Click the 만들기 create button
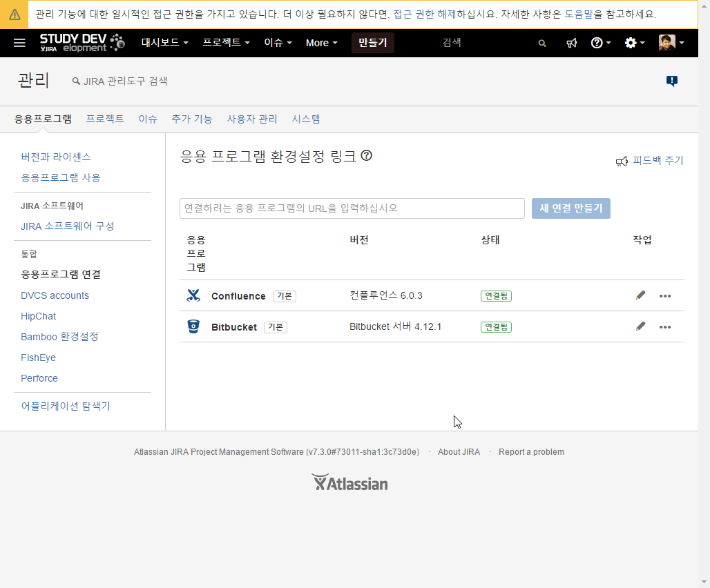710x588 pixels. point(372,43)
